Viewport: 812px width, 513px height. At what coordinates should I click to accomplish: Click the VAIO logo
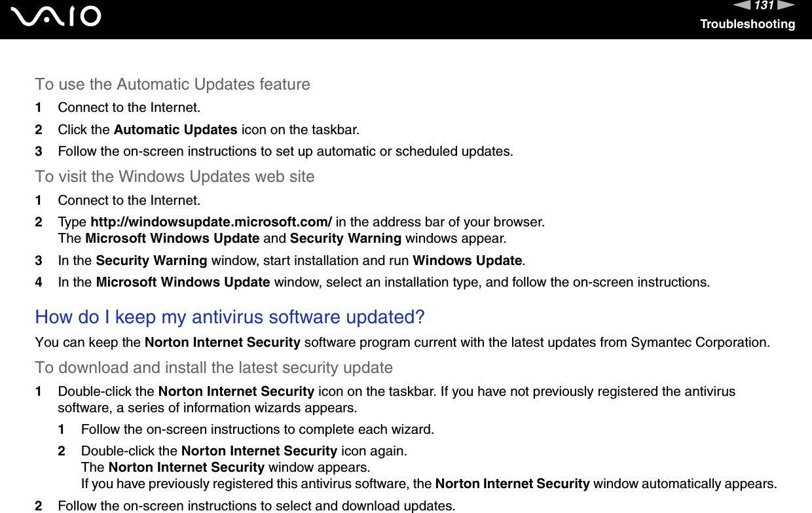pos(60,16)
